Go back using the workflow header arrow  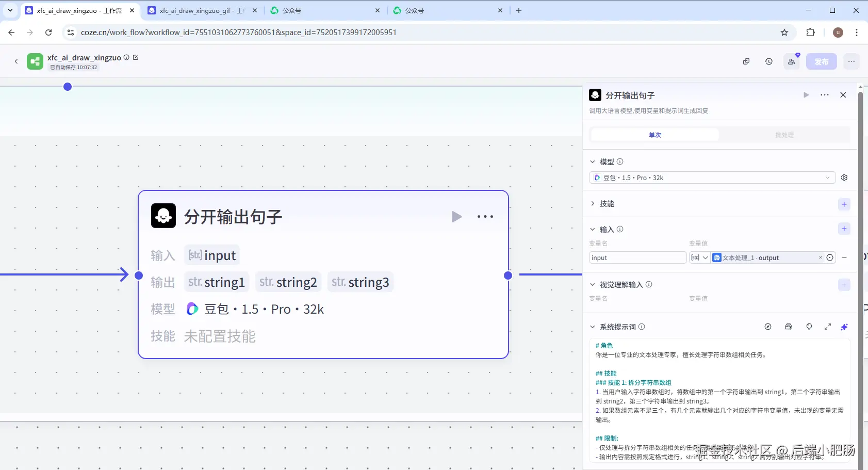(x=16, y=61)
